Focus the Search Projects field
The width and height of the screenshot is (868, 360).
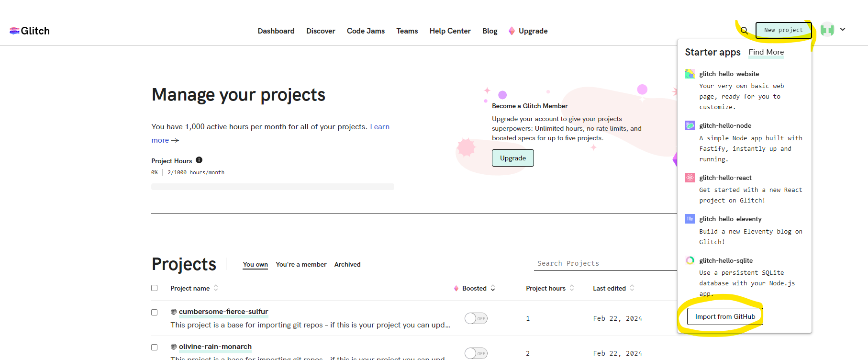pyautogui.click(x=605, y=263)
